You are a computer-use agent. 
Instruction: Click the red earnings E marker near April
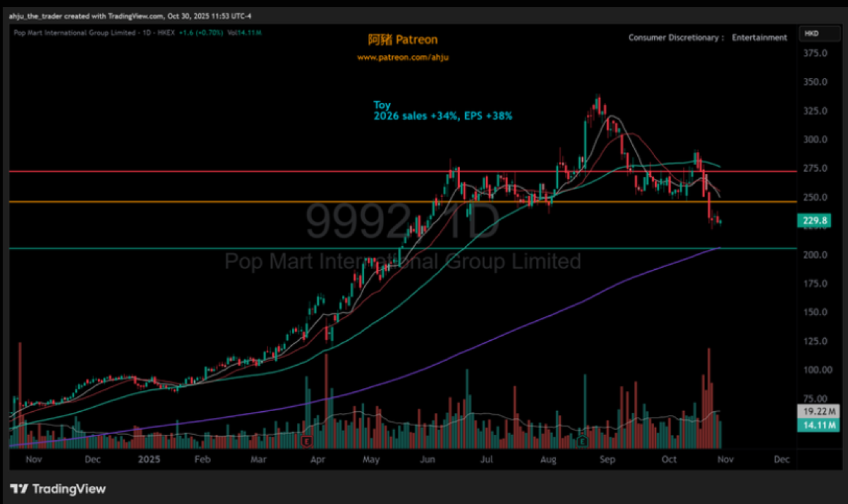tap(306, 442)
